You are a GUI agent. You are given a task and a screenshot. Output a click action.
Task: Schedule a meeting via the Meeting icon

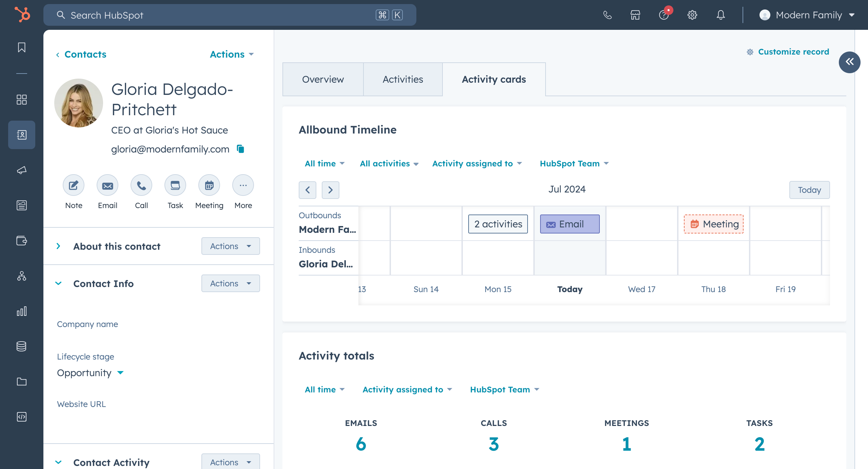[x=209, y=185]
